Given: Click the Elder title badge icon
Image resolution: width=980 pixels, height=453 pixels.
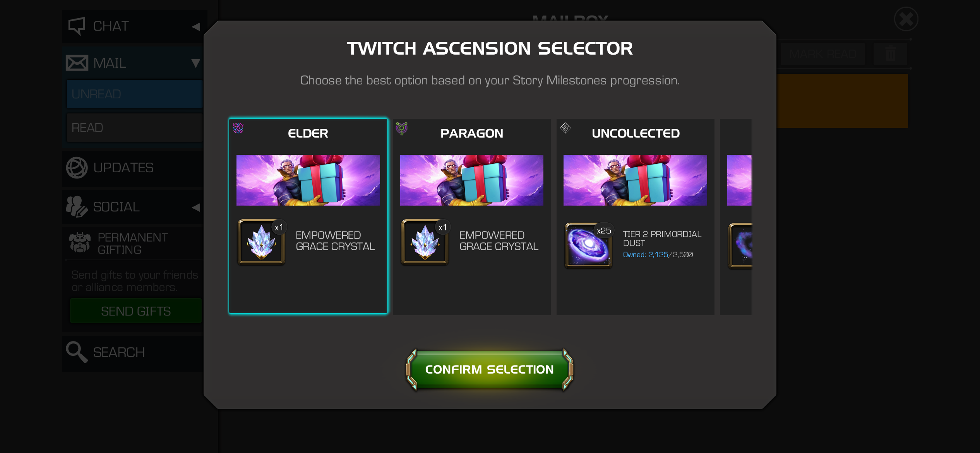Looking at the screenshot, I should pos(238,128).
